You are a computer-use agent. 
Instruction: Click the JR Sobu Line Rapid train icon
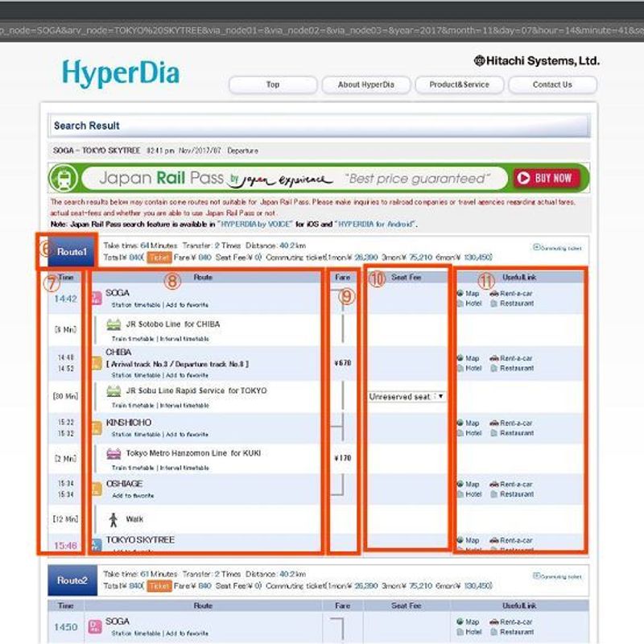tap(114, 390)
